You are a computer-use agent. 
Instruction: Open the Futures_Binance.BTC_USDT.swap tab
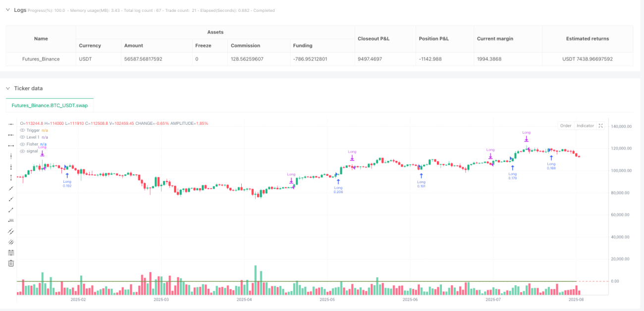point(50,105)
